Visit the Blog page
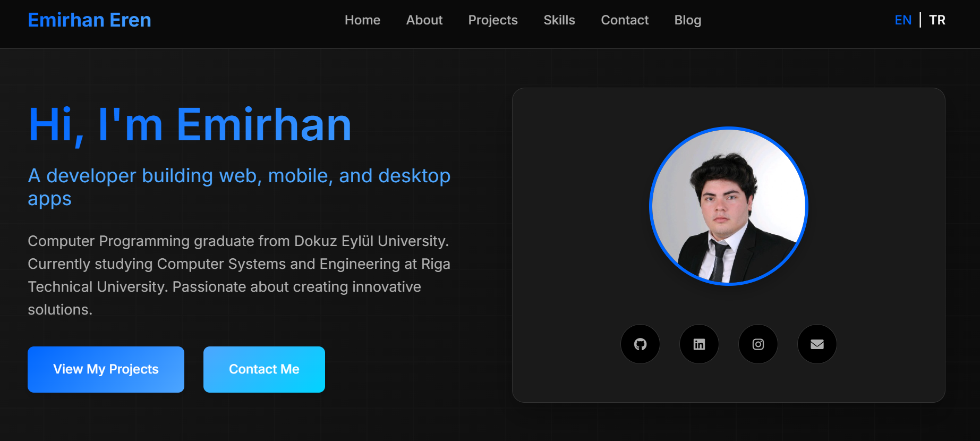This screenshot has width=980, height=441. click(688, 20)
